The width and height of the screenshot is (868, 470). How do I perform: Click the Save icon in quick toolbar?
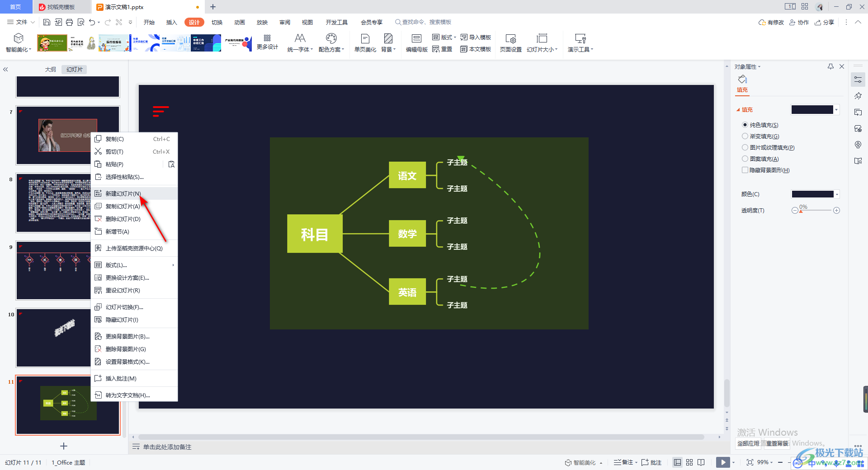pos(47,22)
